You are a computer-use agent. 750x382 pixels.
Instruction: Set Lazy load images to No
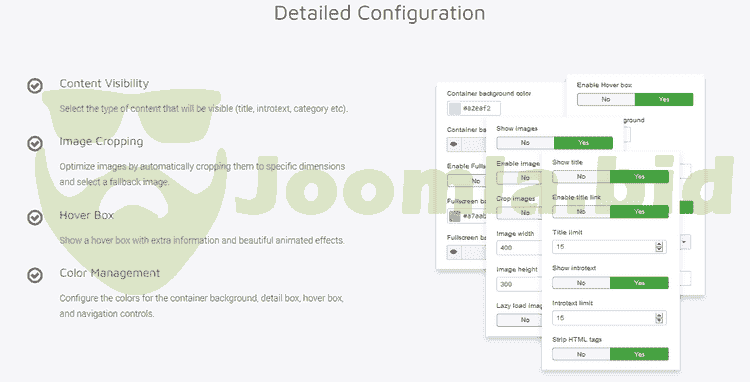click(519, 320)
